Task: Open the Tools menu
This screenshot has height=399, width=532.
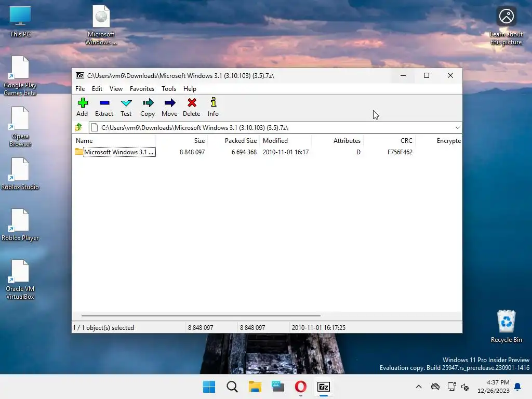Action: [169, 89]
